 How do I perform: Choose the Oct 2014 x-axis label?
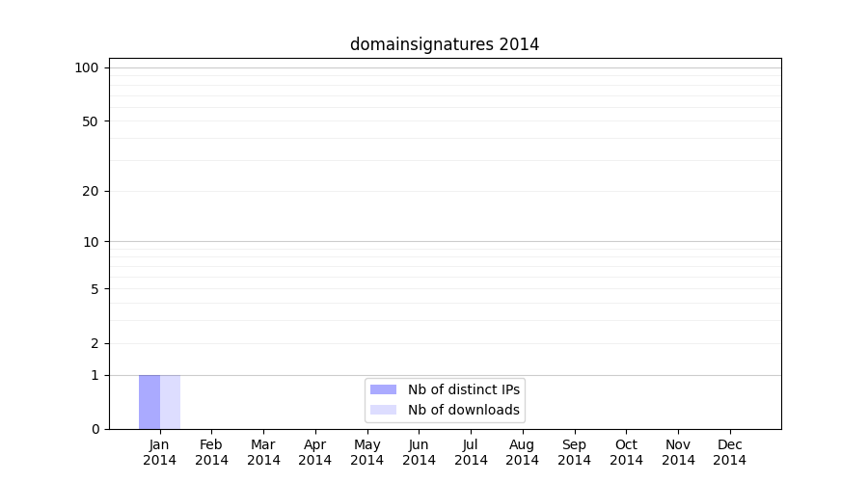626,452
